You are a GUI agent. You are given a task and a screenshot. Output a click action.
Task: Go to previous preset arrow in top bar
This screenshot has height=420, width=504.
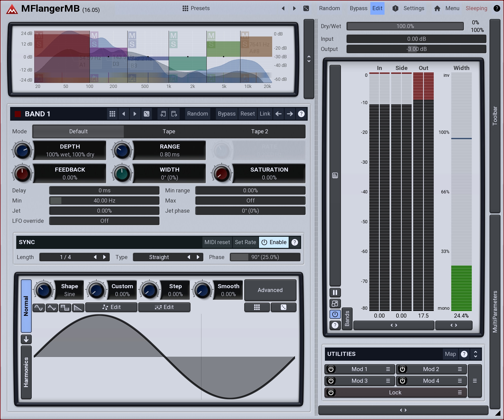point(283,8)
